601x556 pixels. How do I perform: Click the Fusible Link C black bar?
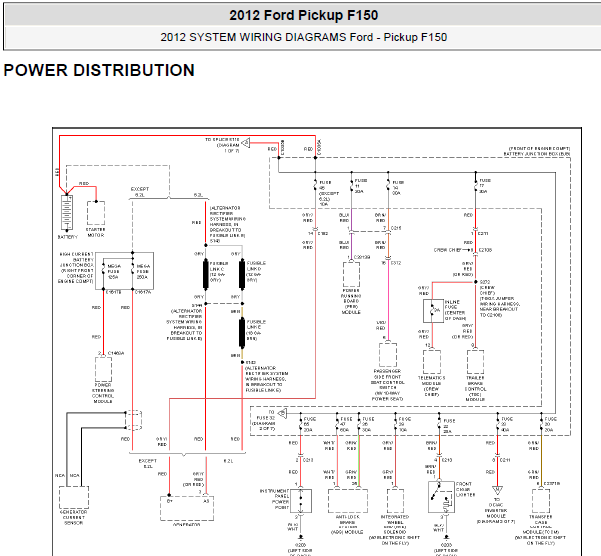[206, 274]
